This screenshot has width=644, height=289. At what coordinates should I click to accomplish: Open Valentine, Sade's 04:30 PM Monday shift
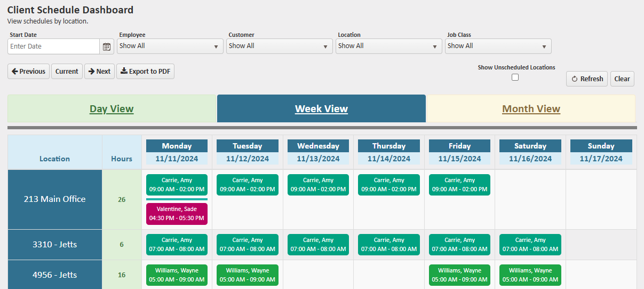177,214
